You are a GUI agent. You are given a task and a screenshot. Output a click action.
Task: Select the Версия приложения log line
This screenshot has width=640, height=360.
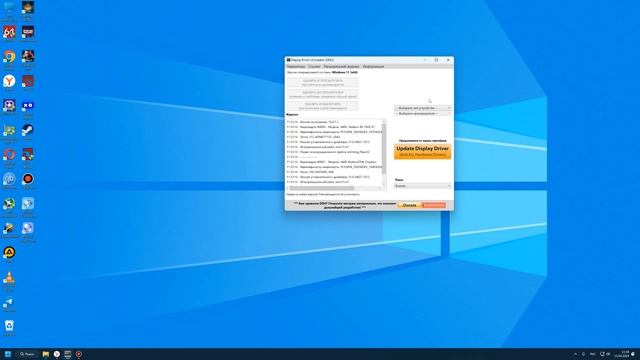coord(313,122)
